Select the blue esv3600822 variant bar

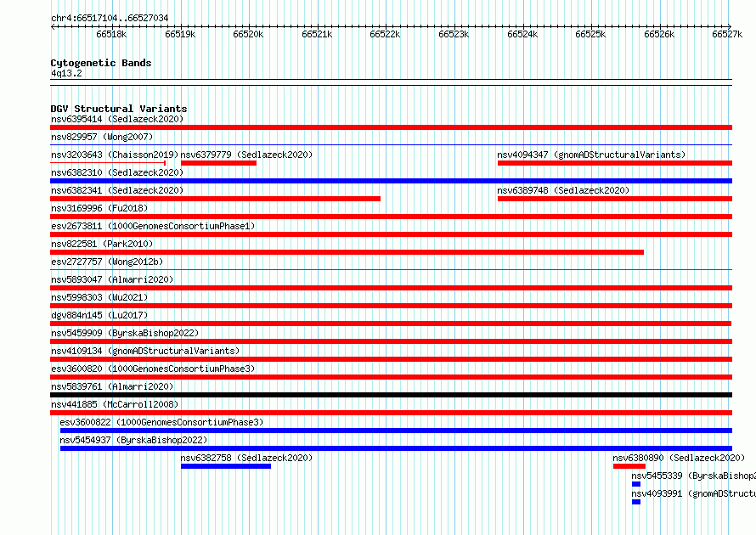tap(397, 431)
